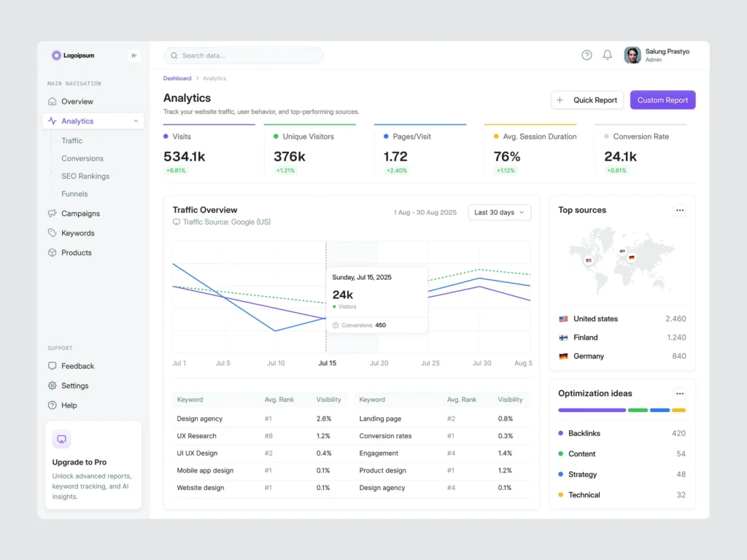Open the help question mark icon in header

pos(587,55)
